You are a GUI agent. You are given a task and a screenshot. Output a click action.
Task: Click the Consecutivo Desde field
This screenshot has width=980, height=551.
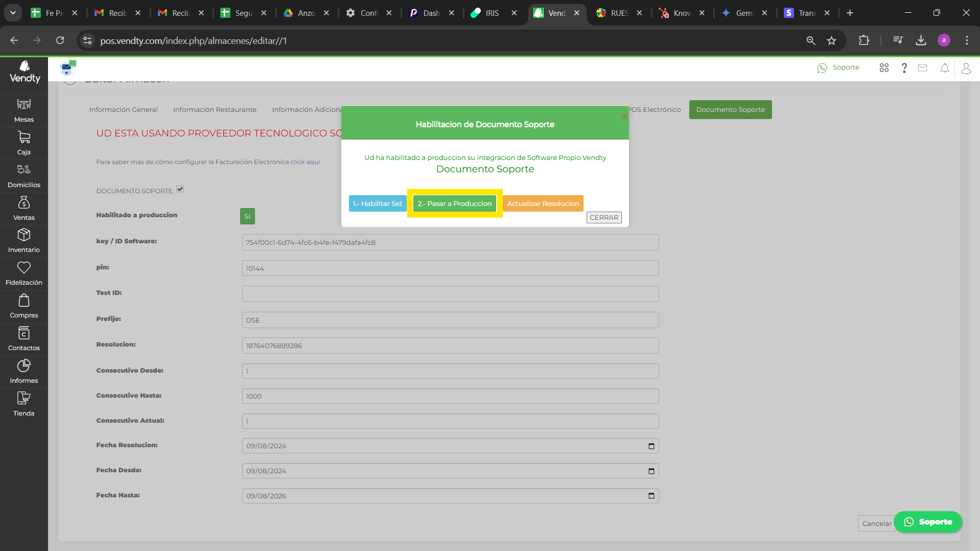[450, 371]
